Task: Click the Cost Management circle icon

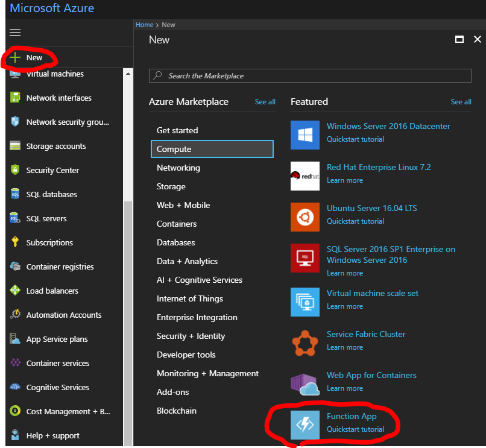Action: pyautogui.click(x=15, y=411)
